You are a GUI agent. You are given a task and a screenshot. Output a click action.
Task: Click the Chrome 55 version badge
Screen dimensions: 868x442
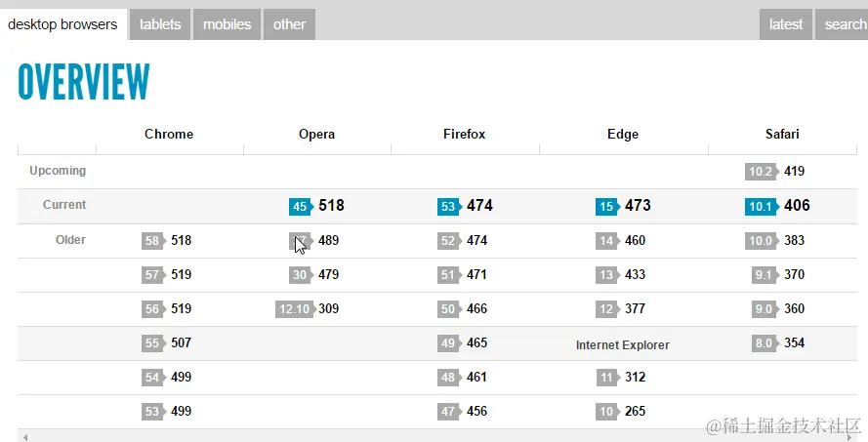[x=154, y=343]
